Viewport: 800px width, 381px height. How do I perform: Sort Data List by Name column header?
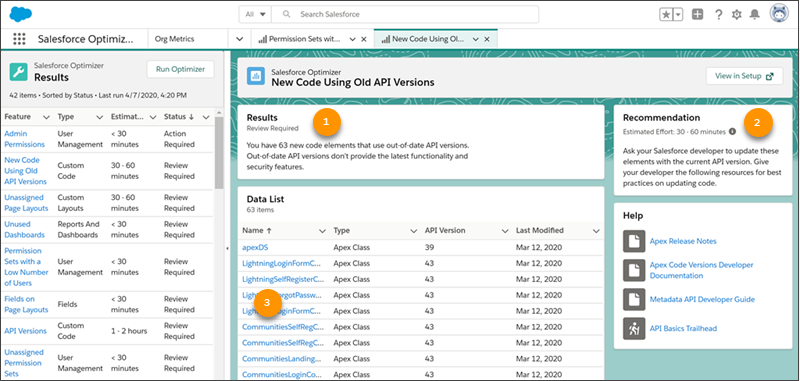(257, 231)
